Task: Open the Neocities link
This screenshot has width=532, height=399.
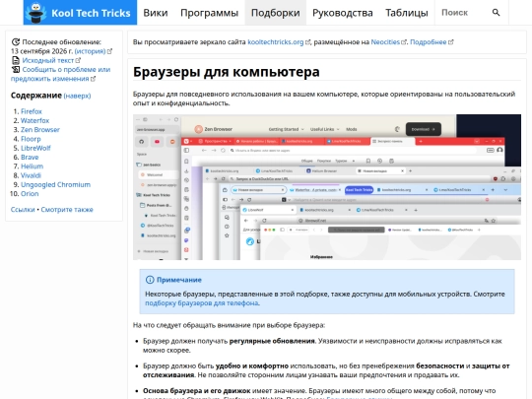Action: point(385,42)
